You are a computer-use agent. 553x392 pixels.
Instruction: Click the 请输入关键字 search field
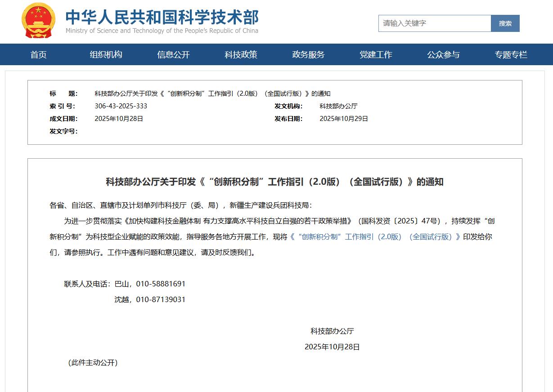(x=434, y=23)
